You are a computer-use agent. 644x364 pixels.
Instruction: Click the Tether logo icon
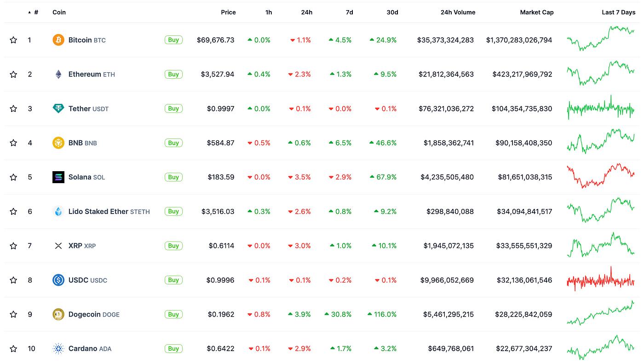coord(58,109)
